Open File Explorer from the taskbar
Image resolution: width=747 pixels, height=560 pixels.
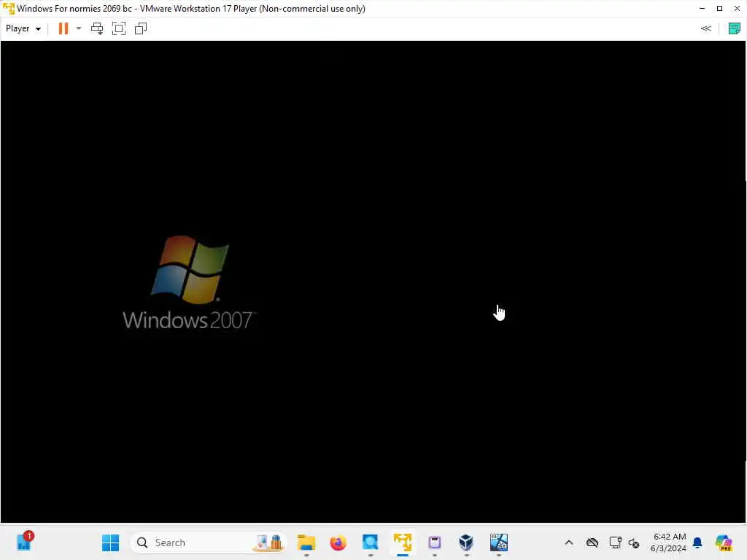pyautogui.click(x=306, y=542)
